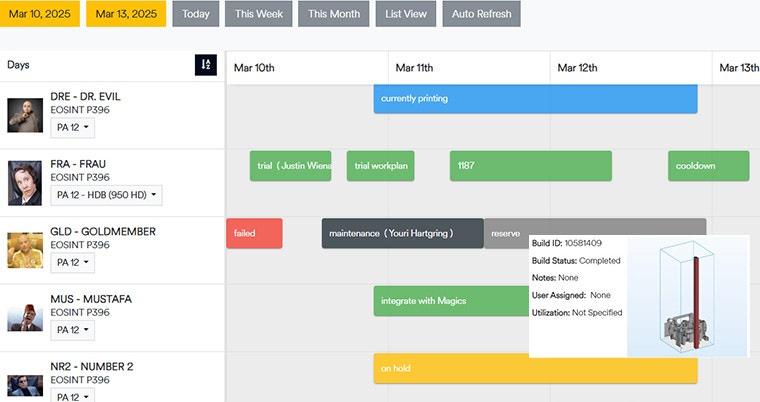Click Goldmember machine avatar thumbnail
Viewport: 760px width, 402px height.
tap(25, 250)
